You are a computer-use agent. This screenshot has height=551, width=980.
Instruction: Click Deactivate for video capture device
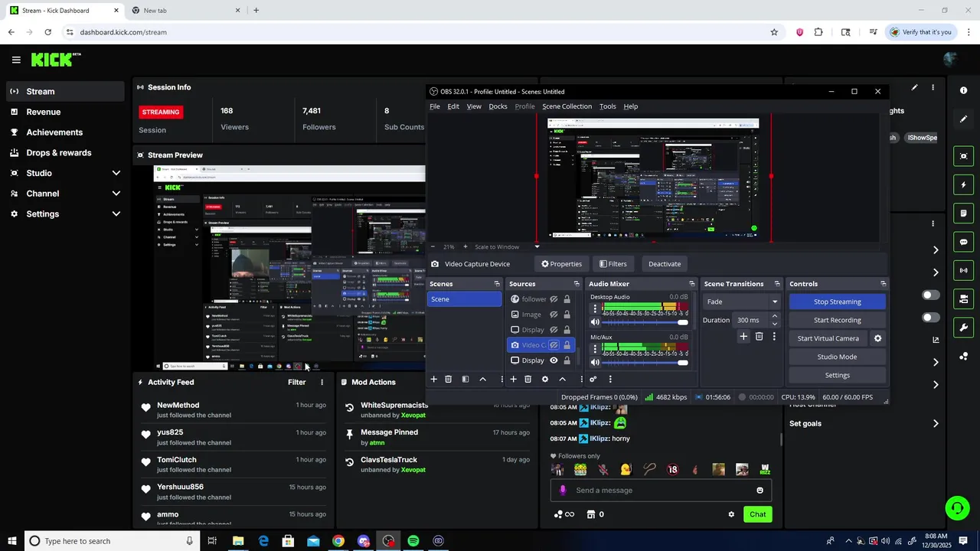[x=664, y=264]
